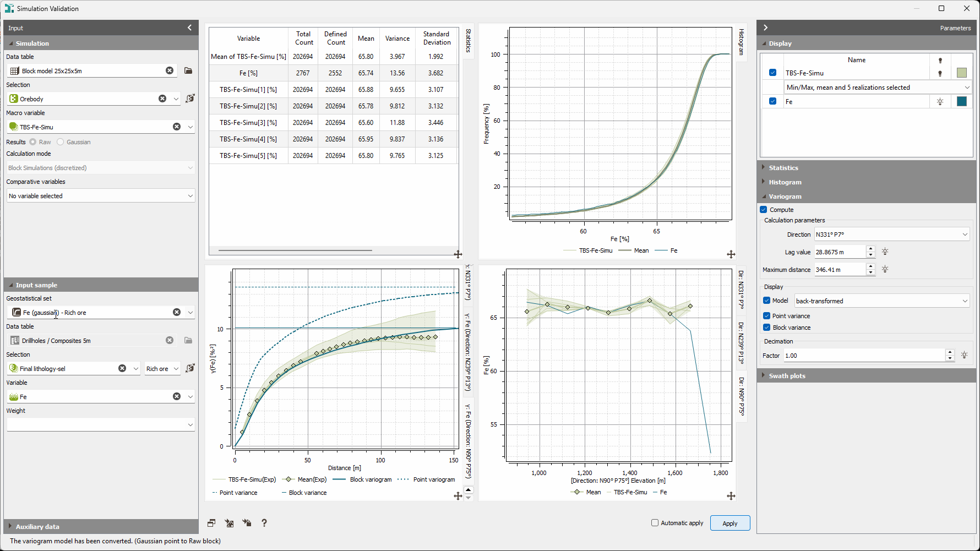Open the Weight dropdown
The height and width of the screenshot is (551, 980).
tap(101, 424)
